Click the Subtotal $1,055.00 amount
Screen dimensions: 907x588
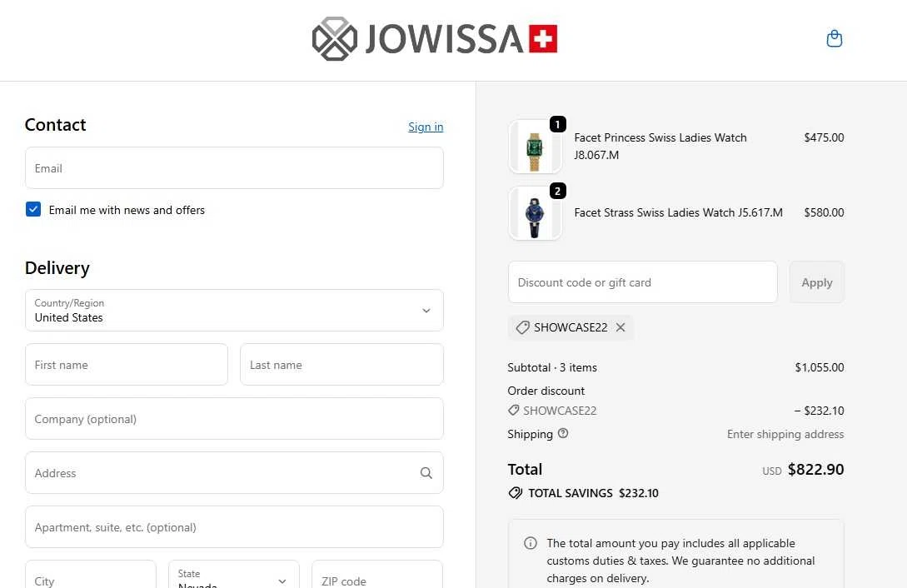(819, 367)
